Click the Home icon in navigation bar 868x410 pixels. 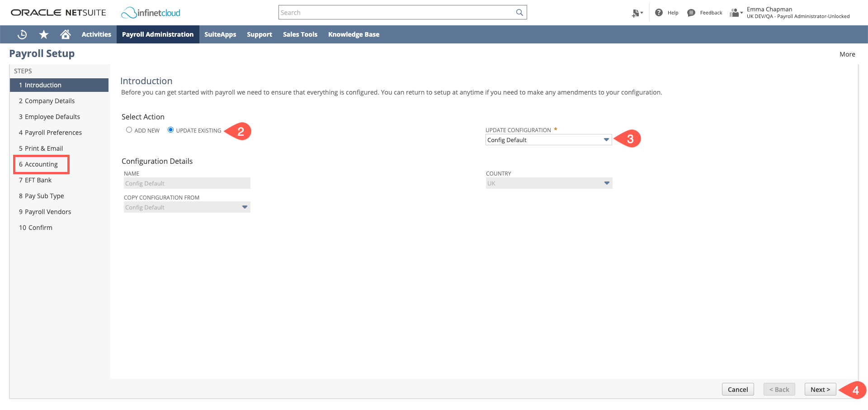[66, 34]
